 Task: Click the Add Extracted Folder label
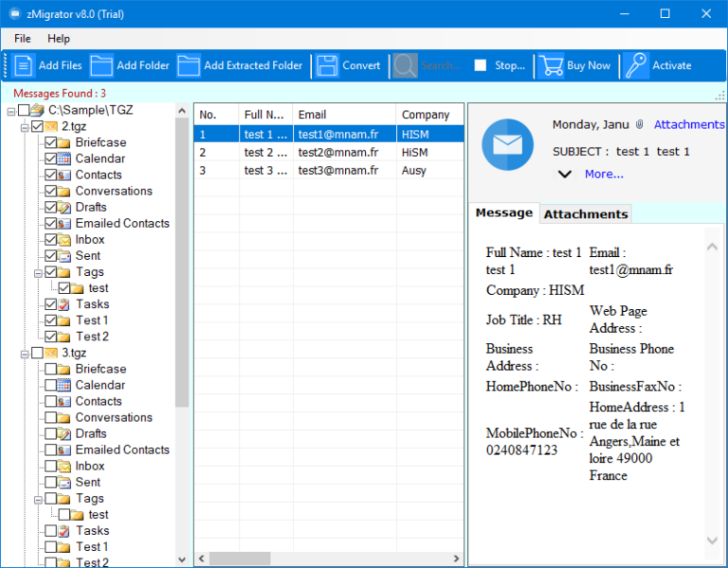253,65
